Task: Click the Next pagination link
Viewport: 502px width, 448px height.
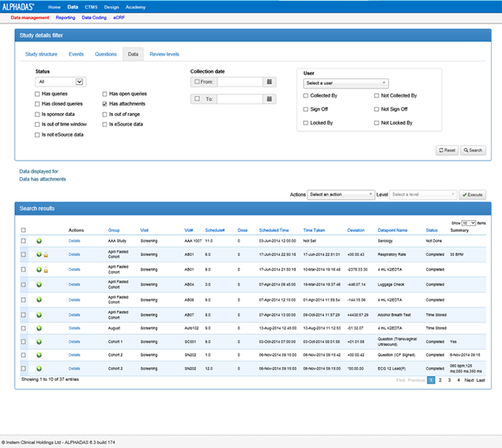Action: pyautogui.click(x=469, y=380)
